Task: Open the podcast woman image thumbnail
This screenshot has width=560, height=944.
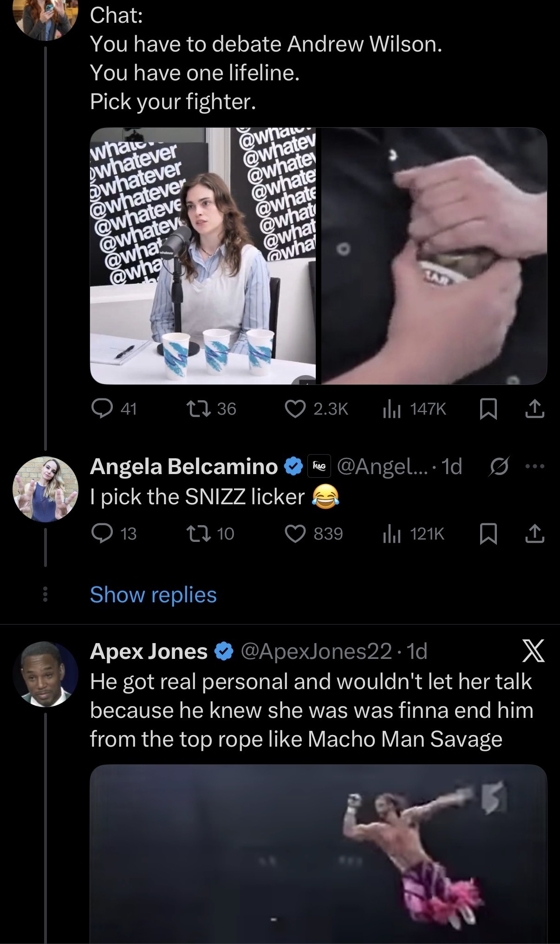Action: click(203, 256)
